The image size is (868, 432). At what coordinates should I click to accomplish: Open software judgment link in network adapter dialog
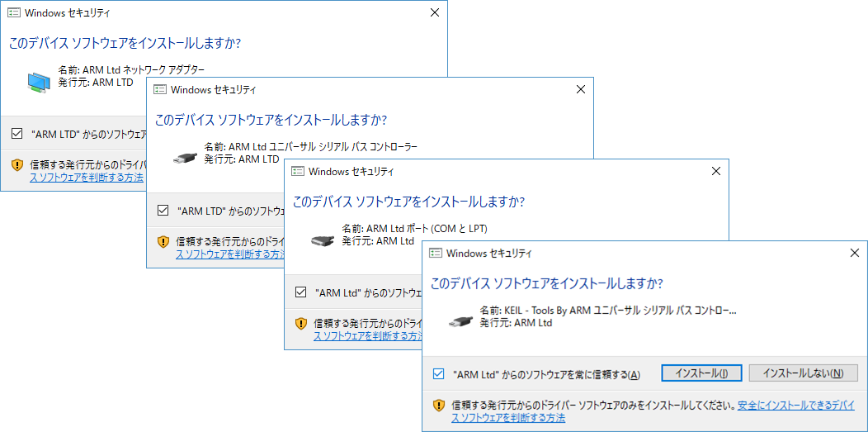(87, 178)
